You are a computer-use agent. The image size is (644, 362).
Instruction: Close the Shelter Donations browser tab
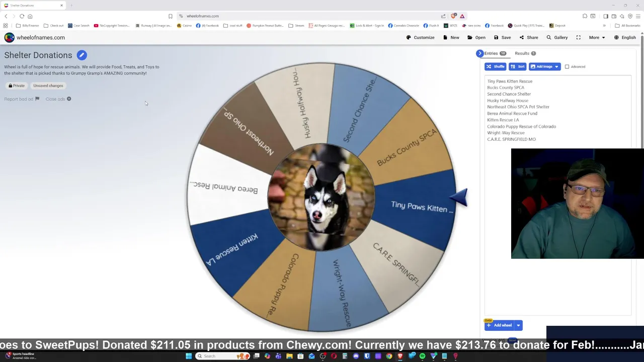pyautogui.click(x=61, y=6)
